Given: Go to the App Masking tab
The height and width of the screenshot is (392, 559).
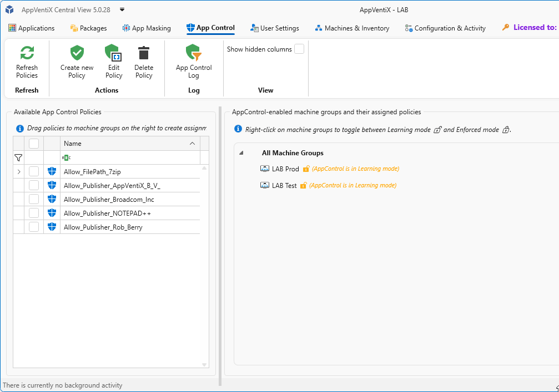Looking at the screenshot, I should (147, 28).
